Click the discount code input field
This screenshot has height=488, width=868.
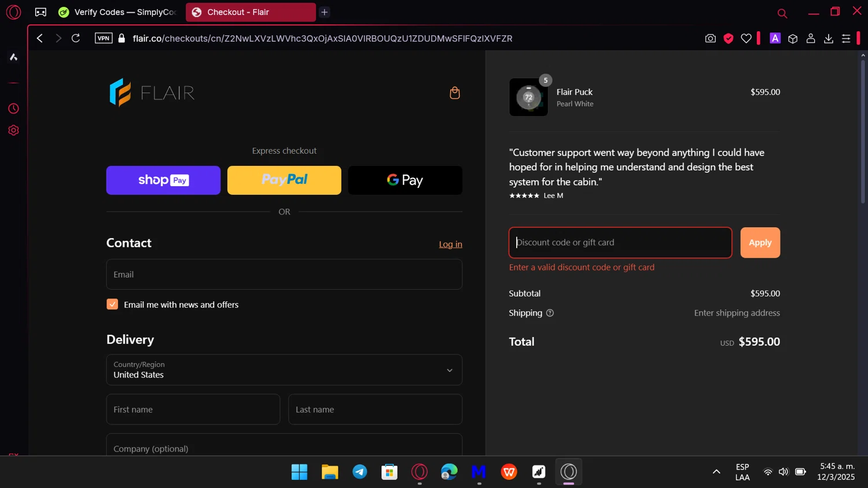point(620,242)
